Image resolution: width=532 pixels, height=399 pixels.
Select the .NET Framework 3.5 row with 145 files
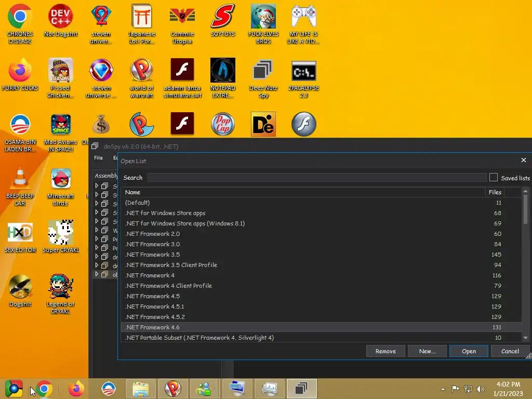321,255
